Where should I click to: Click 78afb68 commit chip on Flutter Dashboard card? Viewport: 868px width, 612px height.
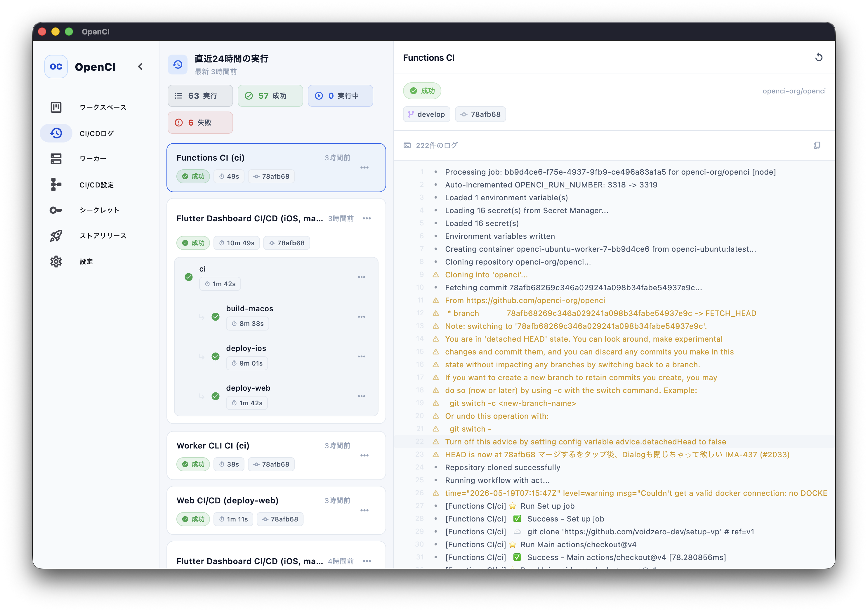click(x=287, y=243)
